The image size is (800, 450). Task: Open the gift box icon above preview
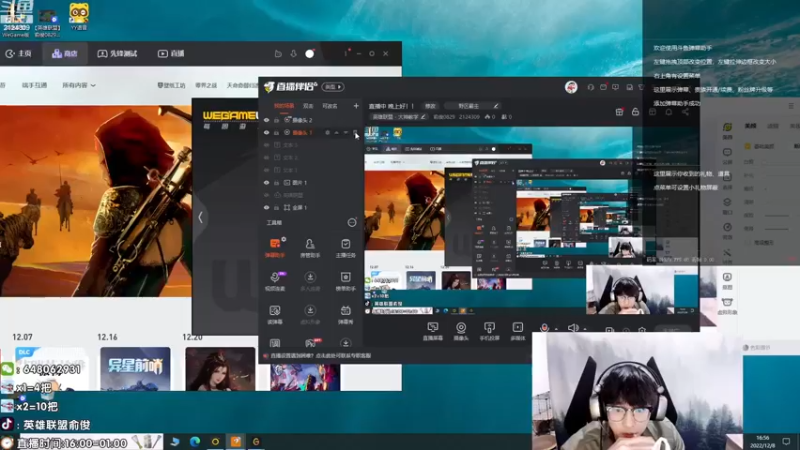tap(619, 112)
